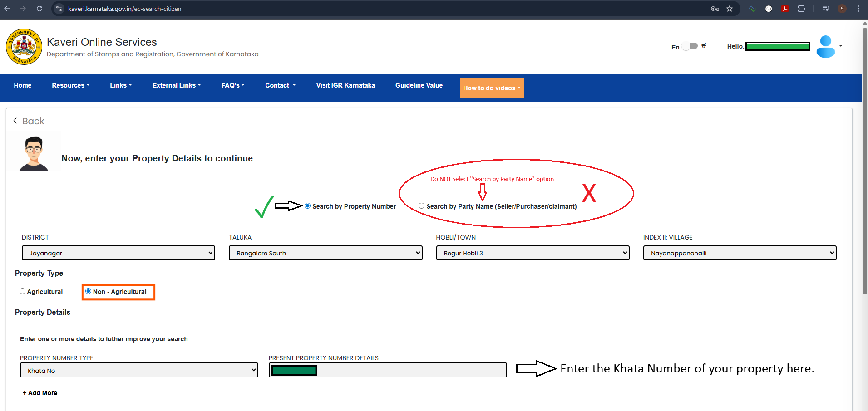Screen dimensions: 868x411
Task: Choose Agricultural property type
Action: pyautogui.click(x=22, y=291)
